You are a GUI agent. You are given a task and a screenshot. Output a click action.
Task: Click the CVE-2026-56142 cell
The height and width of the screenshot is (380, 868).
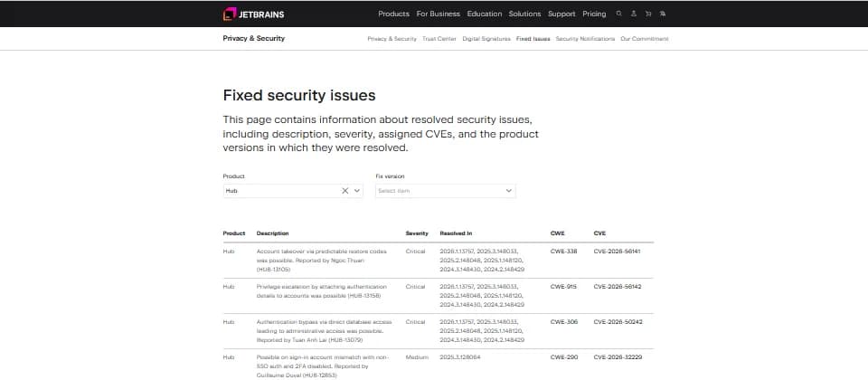coord(617,287)
